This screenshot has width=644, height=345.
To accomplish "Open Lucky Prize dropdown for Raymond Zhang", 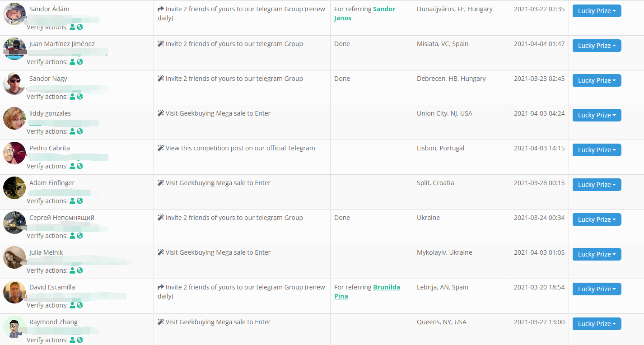I will [597, 324].
